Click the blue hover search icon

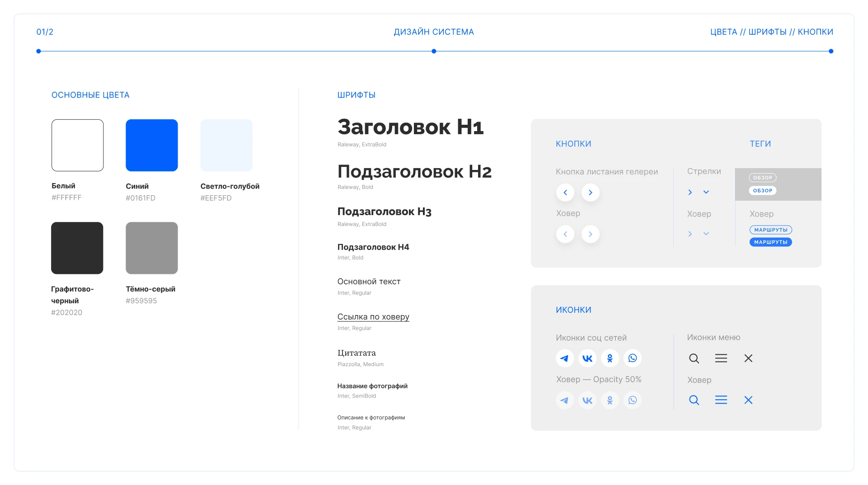(x=694, y=400)
